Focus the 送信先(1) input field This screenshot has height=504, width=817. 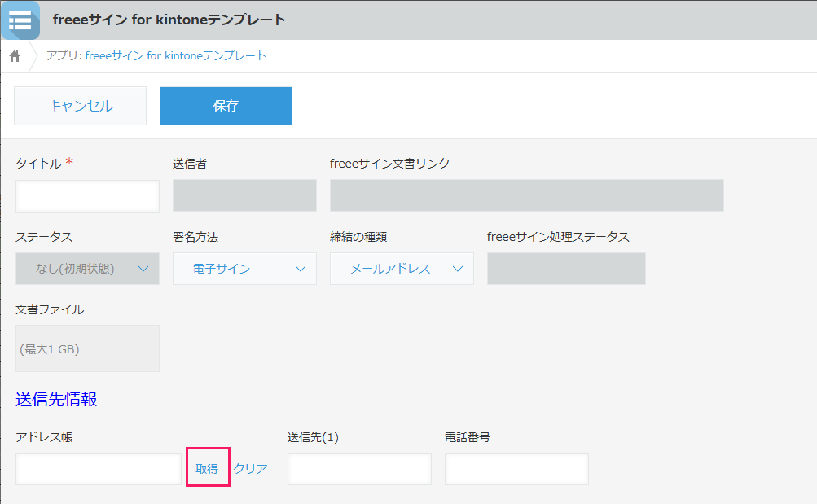click(359, 469)
